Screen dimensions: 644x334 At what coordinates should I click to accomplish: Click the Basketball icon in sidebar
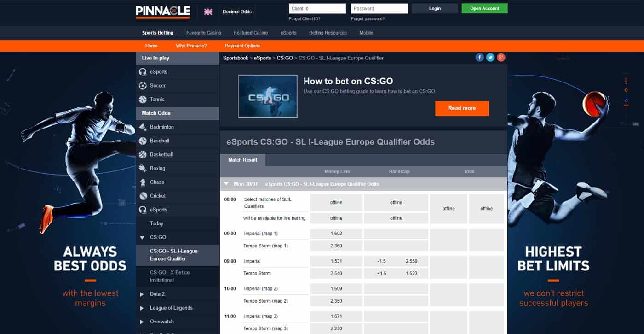pos(143,155)
